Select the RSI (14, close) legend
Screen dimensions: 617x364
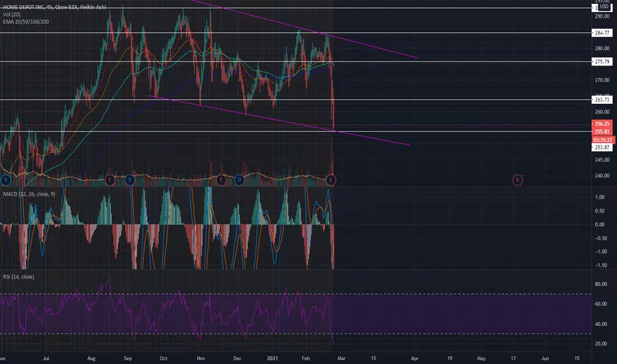19,277
